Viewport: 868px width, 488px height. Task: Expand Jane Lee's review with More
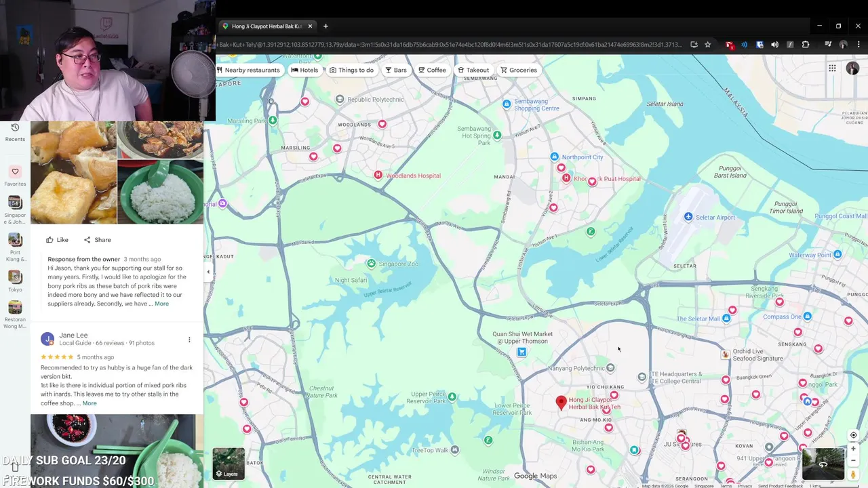click(x=90, y=403)
